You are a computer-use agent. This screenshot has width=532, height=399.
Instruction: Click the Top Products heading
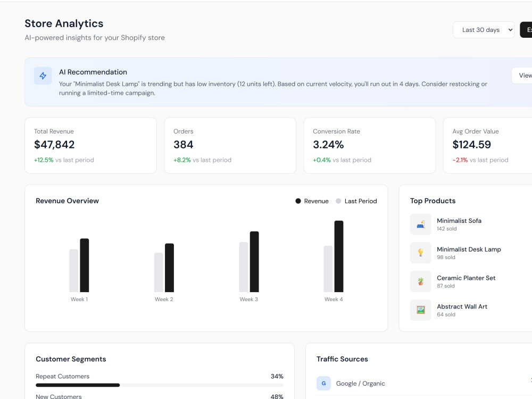coord(433,201)
